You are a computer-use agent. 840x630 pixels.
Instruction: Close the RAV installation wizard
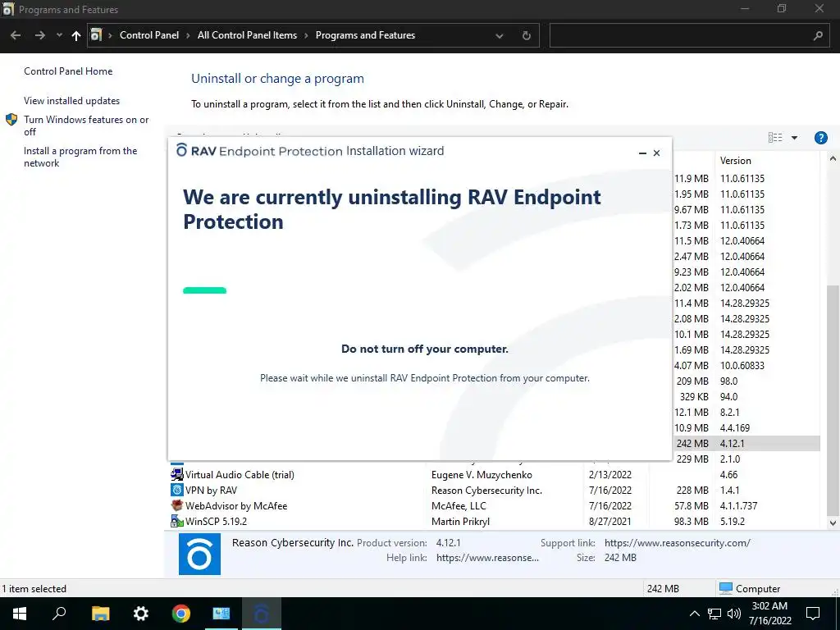pyautogui.click(x=657, y=153)
